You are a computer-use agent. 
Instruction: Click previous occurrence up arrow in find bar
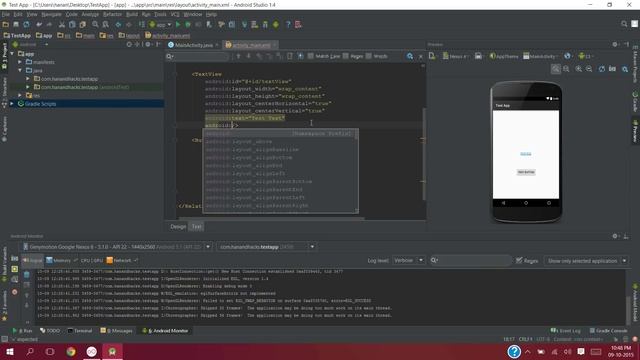click(238, 56)
